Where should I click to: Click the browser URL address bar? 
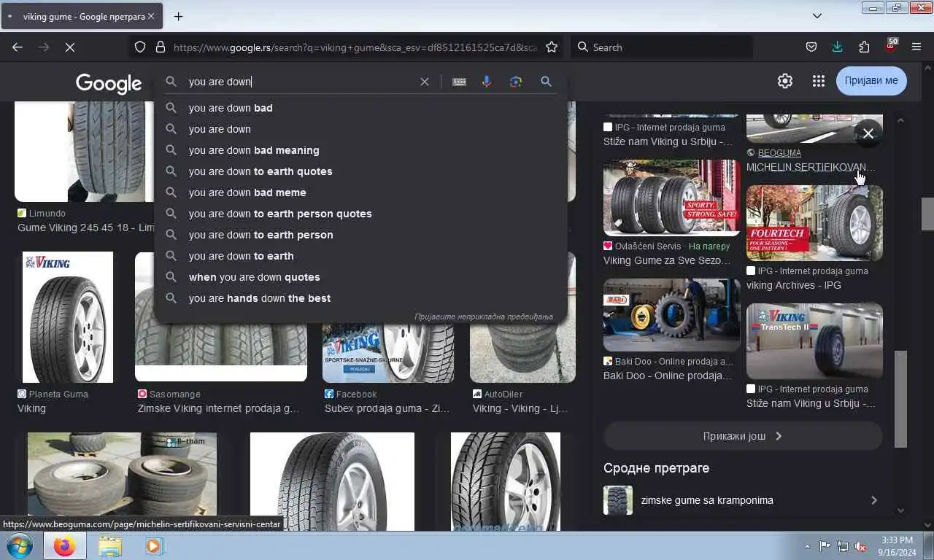tap(355, 47)
